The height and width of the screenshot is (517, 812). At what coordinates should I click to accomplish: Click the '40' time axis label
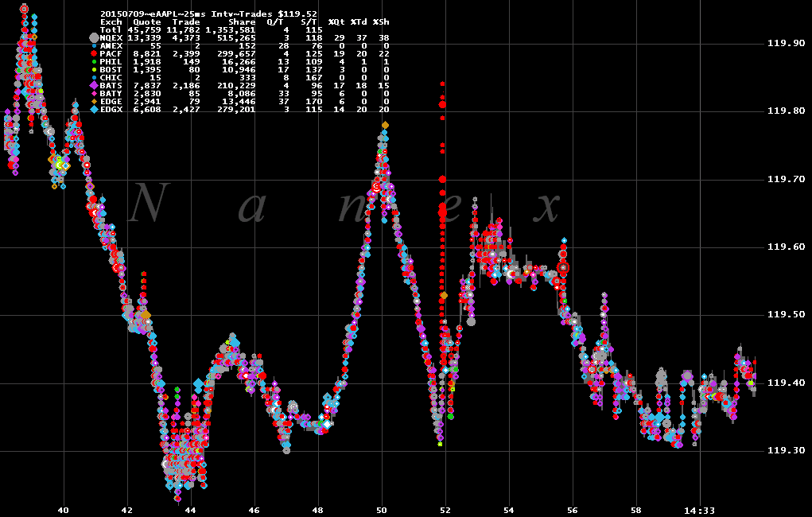[63, 511]
